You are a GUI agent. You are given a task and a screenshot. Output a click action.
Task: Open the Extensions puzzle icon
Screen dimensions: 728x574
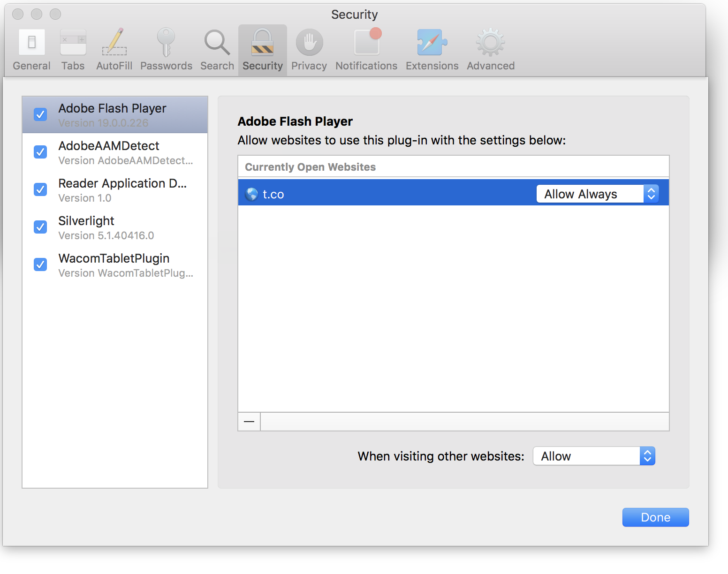432,42
